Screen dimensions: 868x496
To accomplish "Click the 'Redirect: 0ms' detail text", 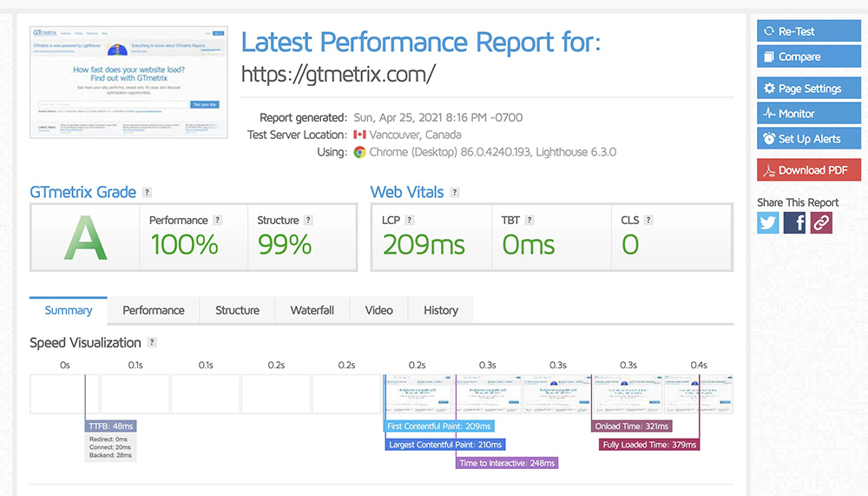I will pos(108,439).
